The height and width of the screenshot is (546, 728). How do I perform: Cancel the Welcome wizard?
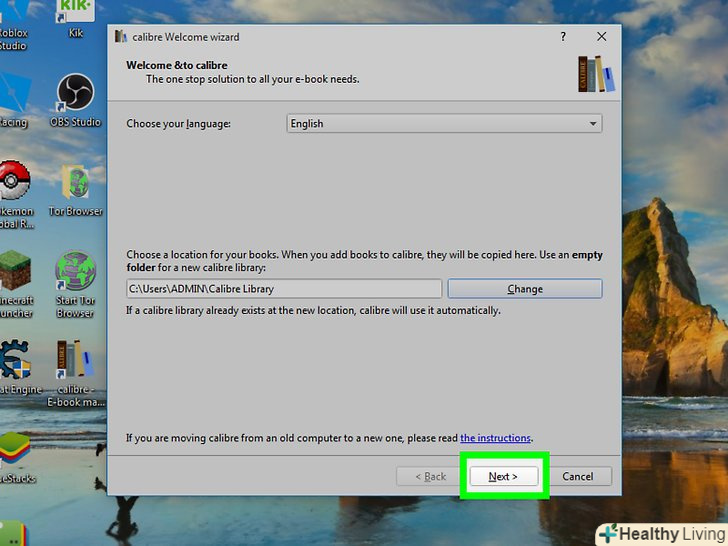[x=578, y=476]
